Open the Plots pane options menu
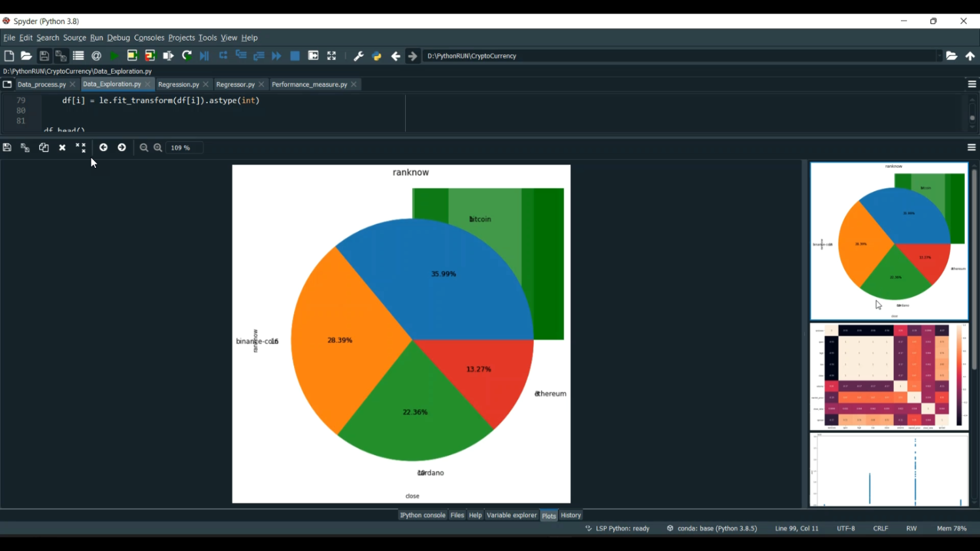980x551 pixels. click(x=972, y=148)
